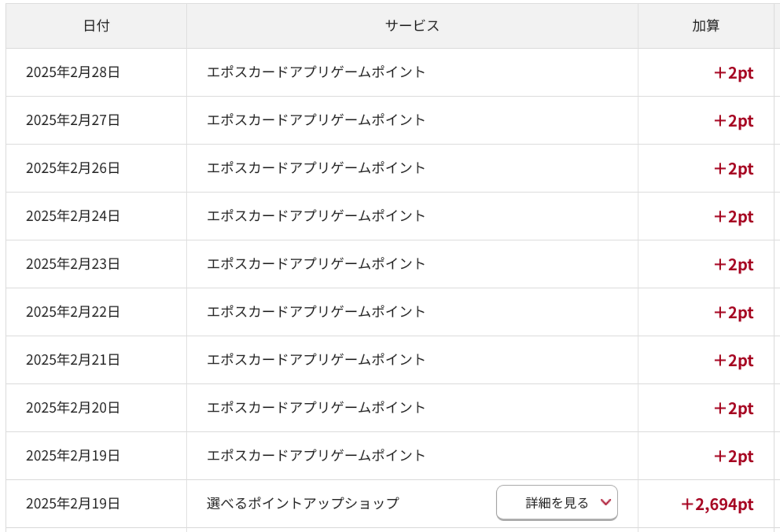Click the +2pt value for 2月28日
This screenshot has width=780, height=532.
click(x=733, y=73)
